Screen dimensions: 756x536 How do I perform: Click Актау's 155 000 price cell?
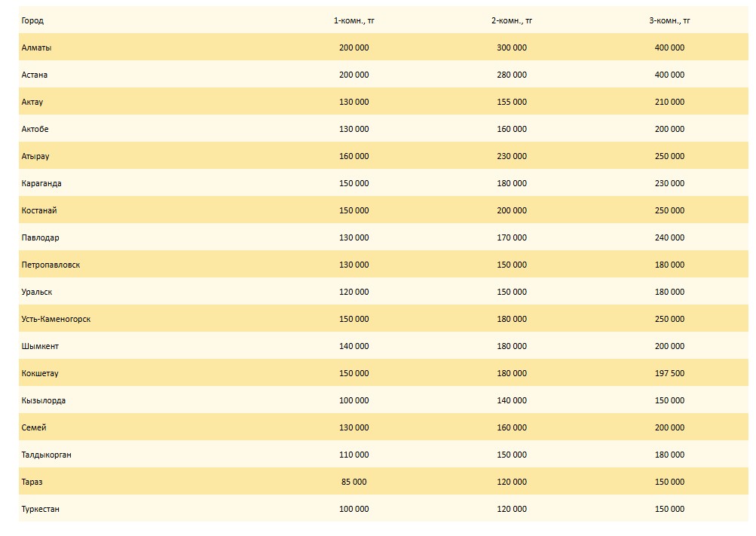[512, 102]
